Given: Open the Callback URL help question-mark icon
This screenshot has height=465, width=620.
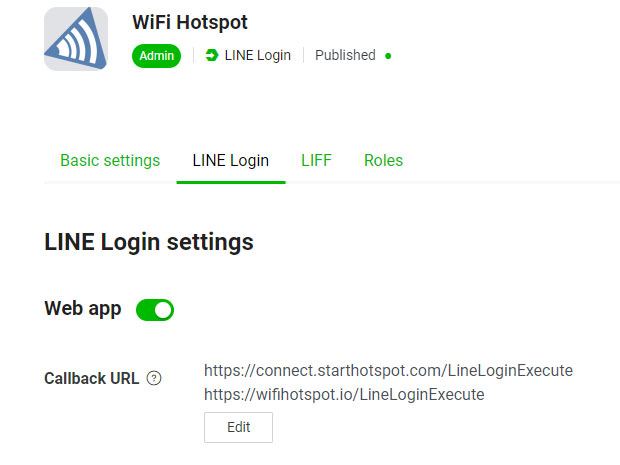Looking at the screenshot, I should click(154, 378).
